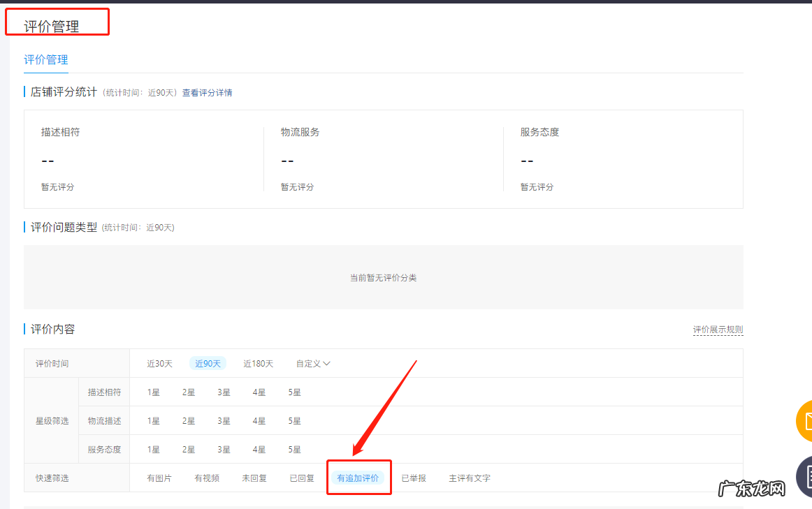Expand the 自定义 date range dropdown
812x509 pixels.
(312, 363)
